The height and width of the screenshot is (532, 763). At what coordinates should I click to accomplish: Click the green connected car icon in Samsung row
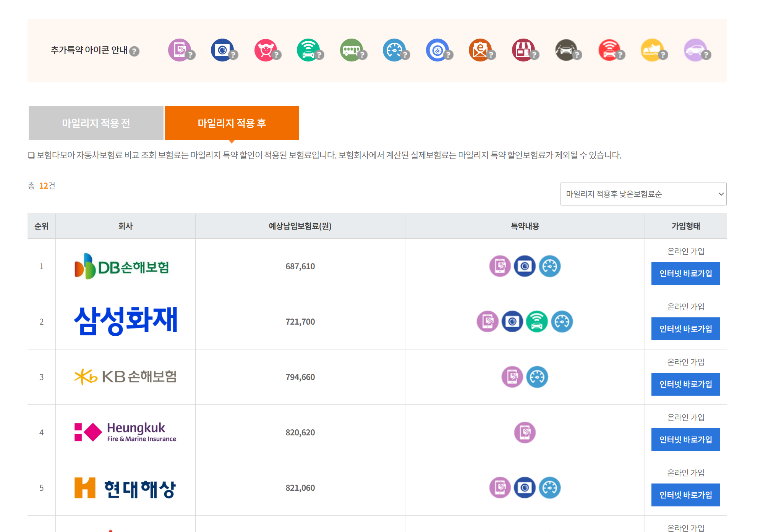(537, 322)
